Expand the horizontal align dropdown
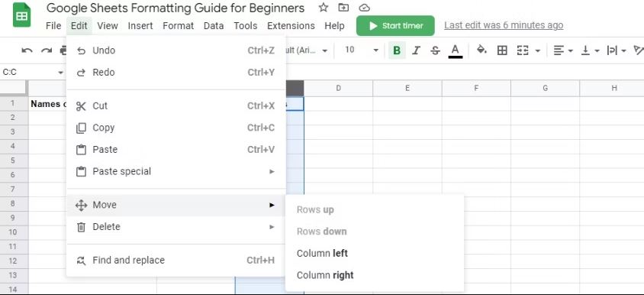644x295 pixels. point(563,50)
